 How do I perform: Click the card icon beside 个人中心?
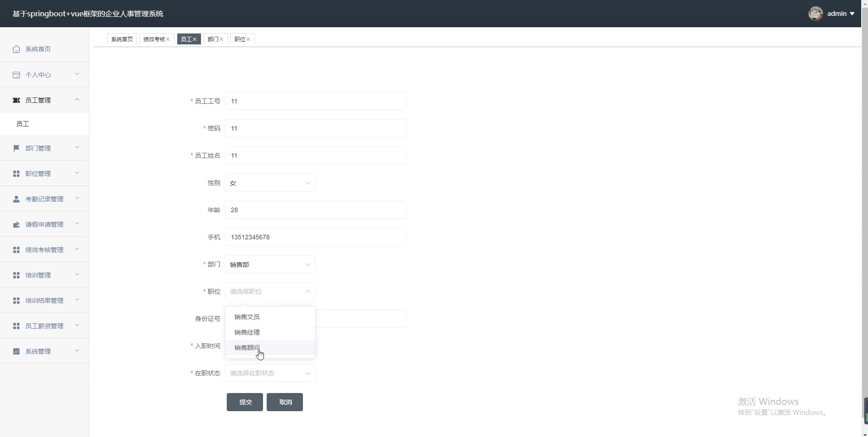(x=16, y=75)
